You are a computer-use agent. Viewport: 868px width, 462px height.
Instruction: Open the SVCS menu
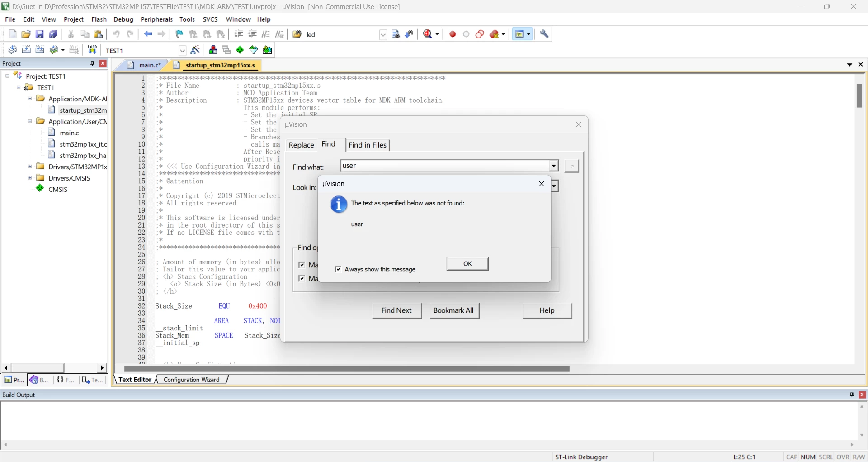[x=210, y=19]
